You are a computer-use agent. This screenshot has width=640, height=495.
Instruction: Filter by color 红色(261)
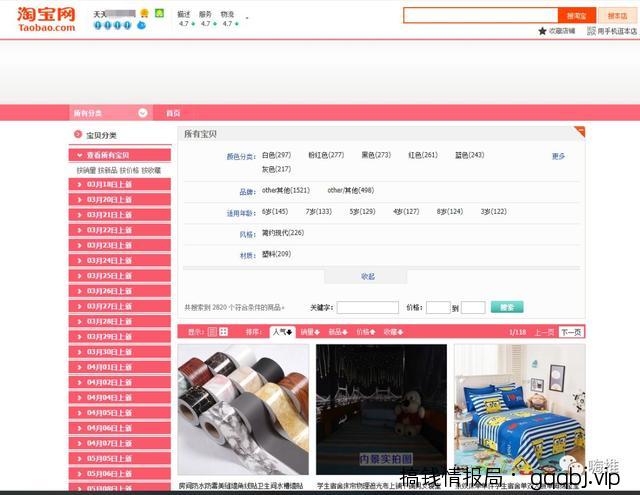coord(423,155)
